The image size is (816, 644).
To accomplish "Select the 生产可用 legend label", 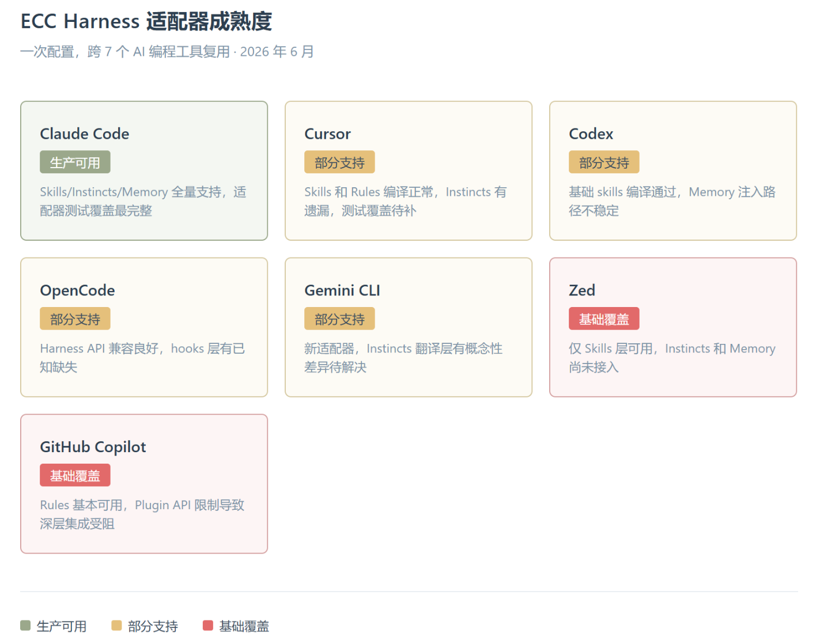I will (x=62, y=626).
